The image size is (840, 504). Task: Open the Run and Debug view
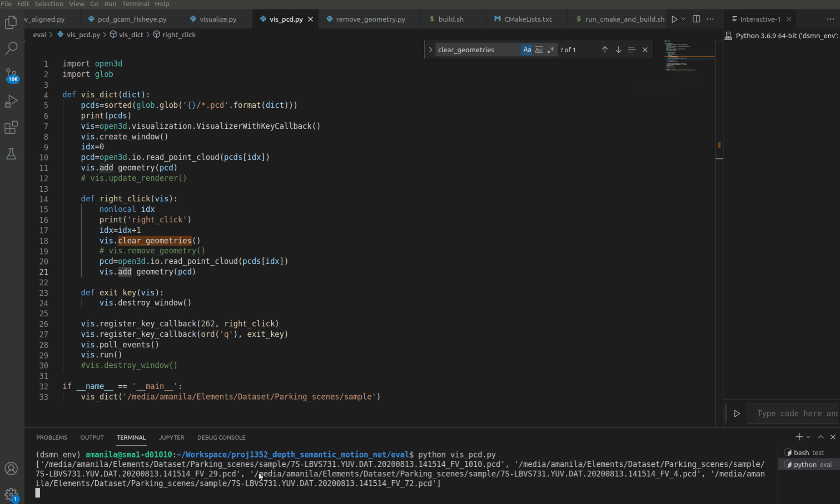[11, 101]
